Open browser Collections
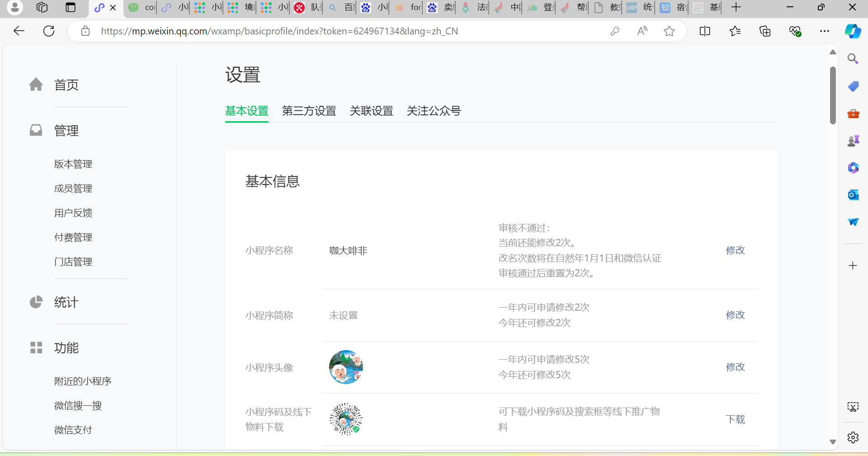868x456 pixels. 765,31
